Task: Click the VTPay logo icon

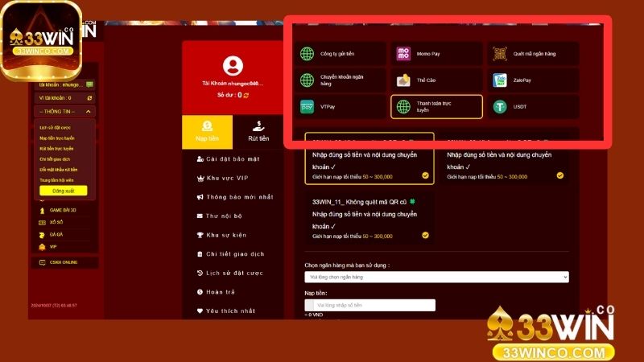Action: (307, 107)
